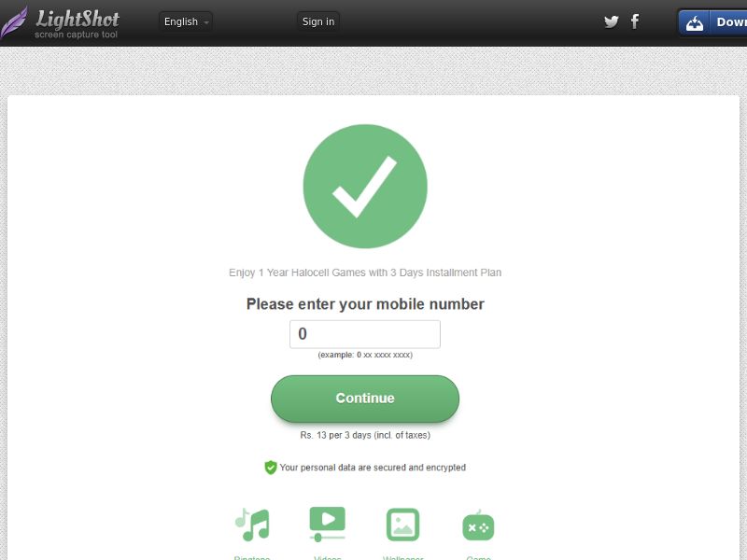Click the Rs. 13 per 3 days pricing text
The width and height of the screenshot is (747, 560).
coord(365,435)
